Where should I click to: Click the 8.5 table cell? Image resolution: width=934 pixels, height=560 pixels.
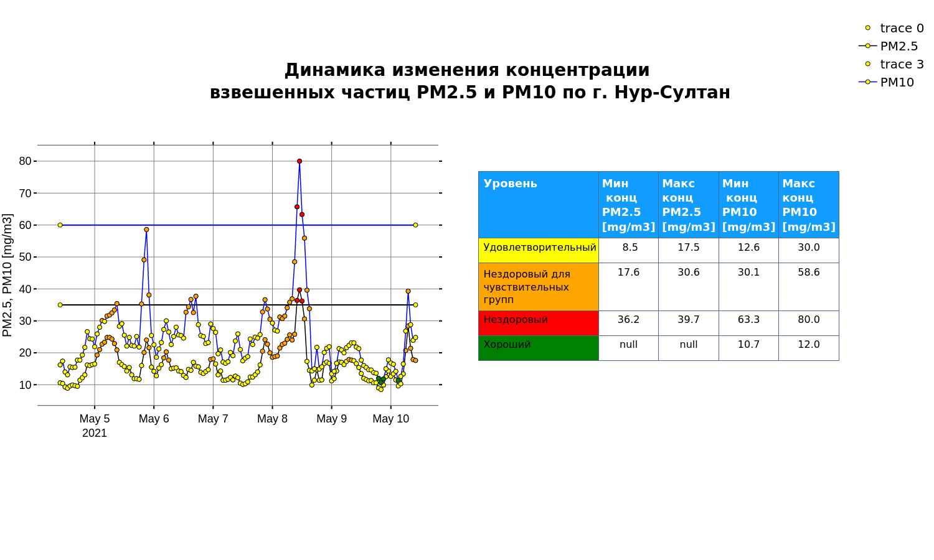pos(628,250)
